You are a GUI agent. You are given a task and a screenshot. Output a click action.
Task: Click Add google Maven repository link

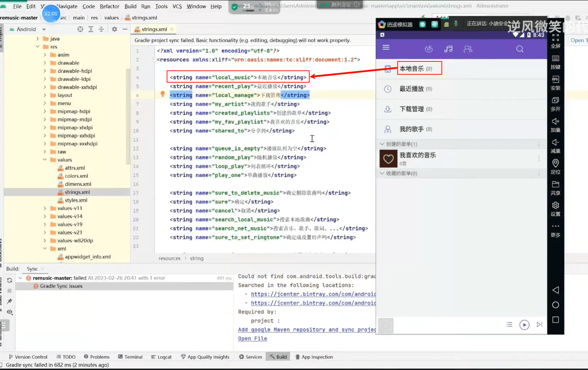pyautogui.click(x=307, y=329)
